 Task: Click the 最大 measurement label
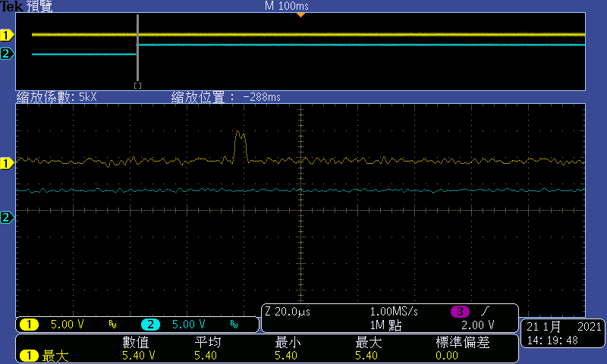coord(55,356)
